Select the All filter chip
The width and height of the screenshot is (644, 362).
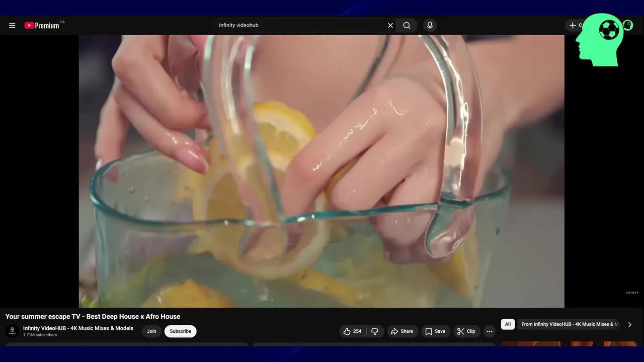(508, 324)
